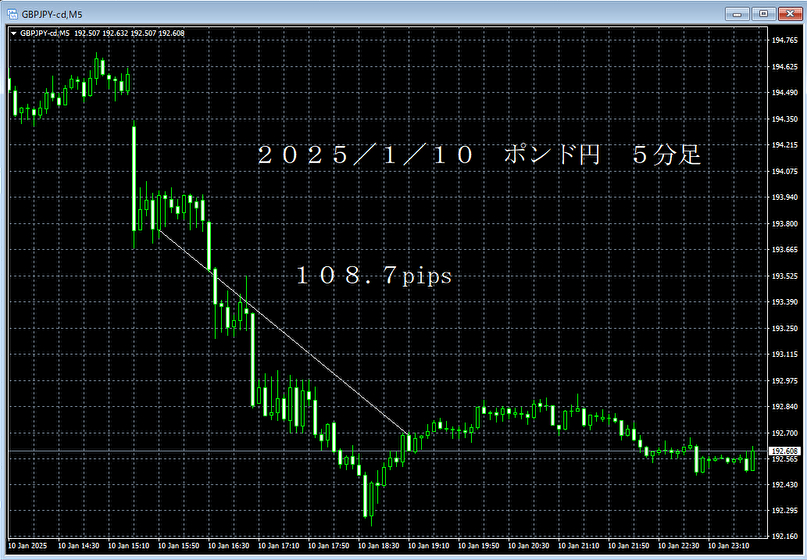
Task: Click the 192.160 price axis label
Action: pyautogui.click(x=783, y=537)
